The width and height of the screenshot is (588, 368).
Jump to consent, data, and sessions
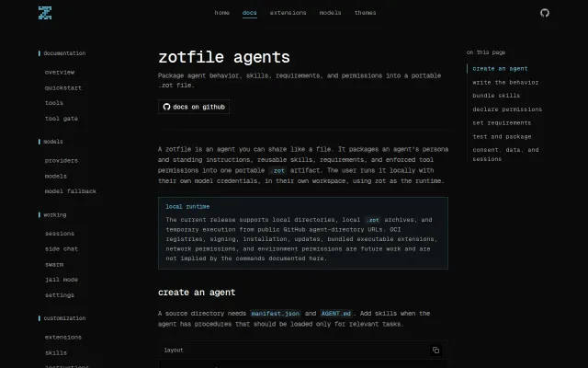click(x=505, y=155)
